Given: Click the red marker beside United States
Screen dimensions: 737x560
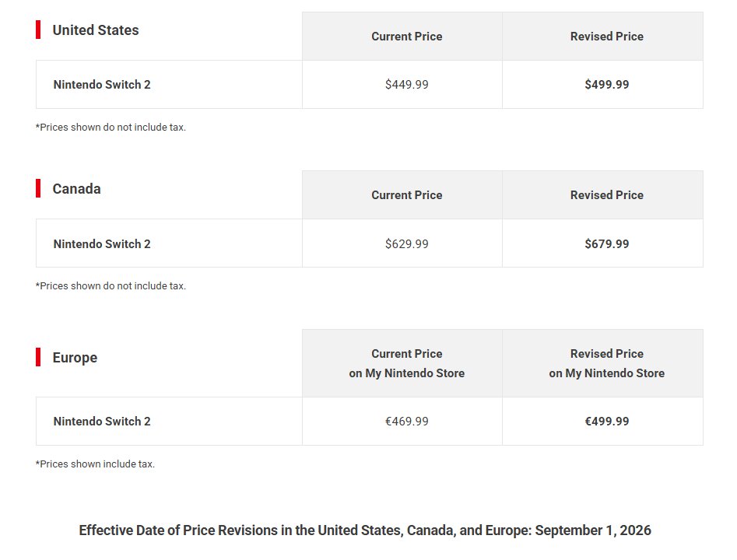Looking at the screenshot, I should click(x=38, y=30).
